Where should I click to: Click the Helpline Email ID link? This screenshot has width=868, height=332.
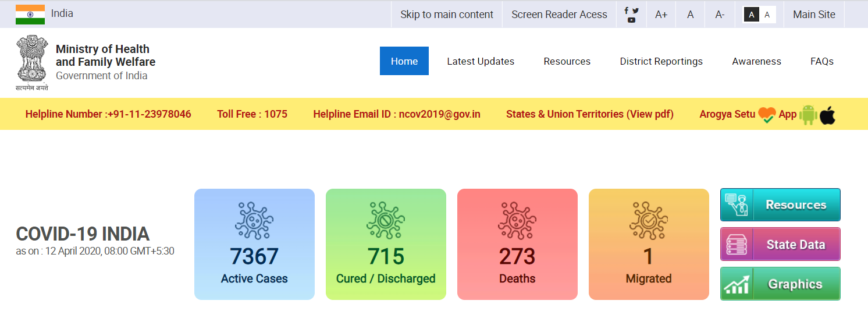pos(397,114)
